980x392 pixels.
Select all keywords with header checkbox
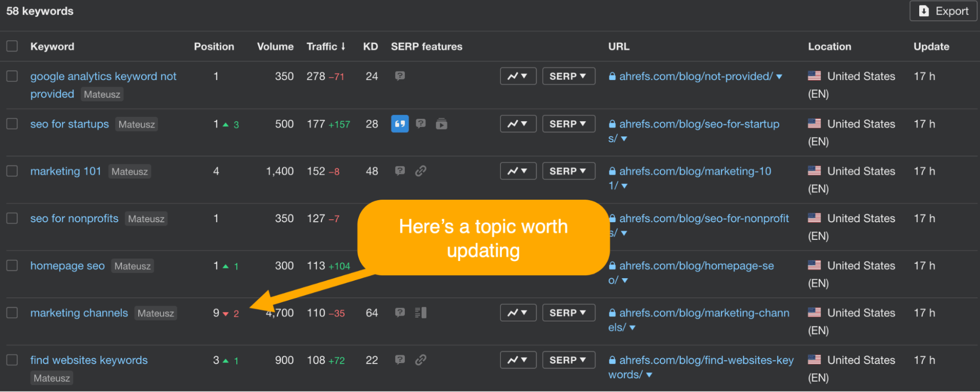pos(12,46)
